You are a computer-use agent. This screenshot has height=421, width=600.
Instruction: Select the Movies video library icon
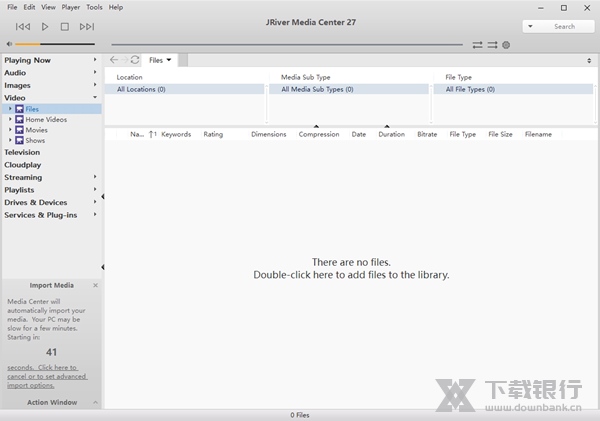(x=19, y=130)
